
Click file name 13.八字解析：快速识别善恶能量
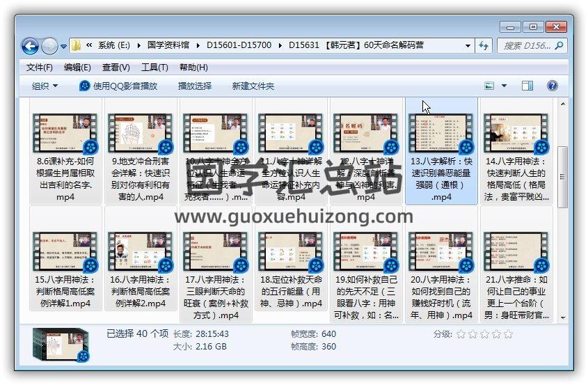click(441, 179)
